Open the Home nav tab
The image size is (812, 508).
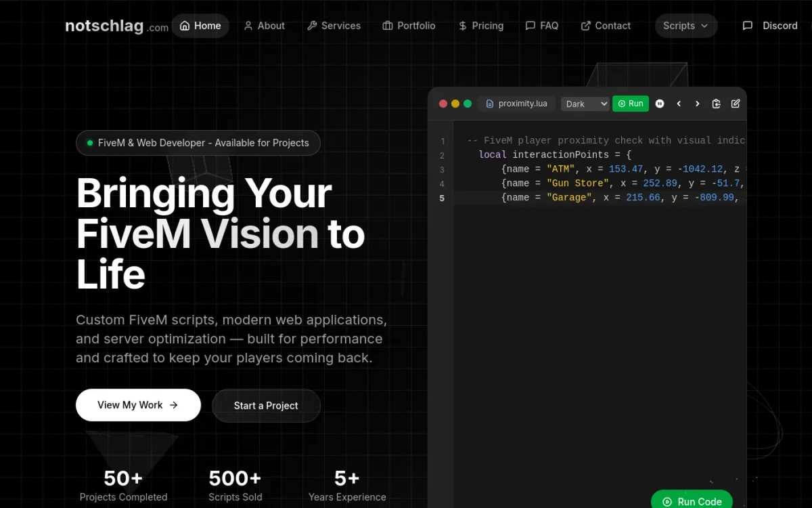point(200,26)
